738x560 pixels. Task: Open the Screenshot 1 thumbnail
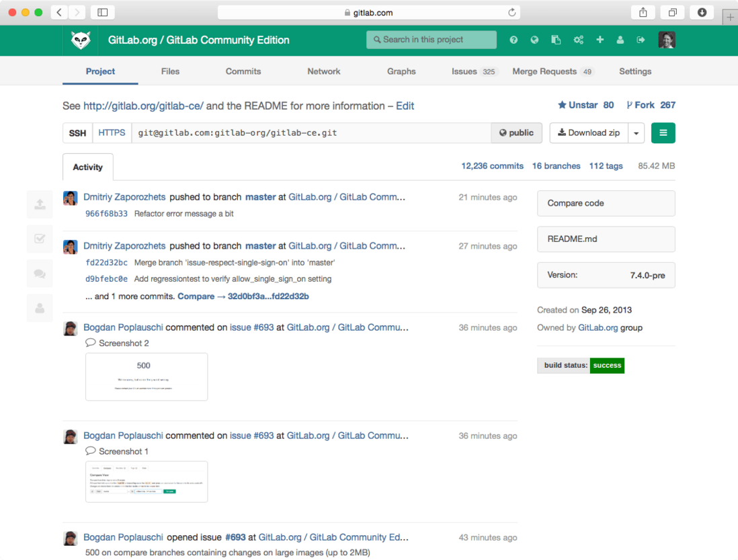(147, 482)
